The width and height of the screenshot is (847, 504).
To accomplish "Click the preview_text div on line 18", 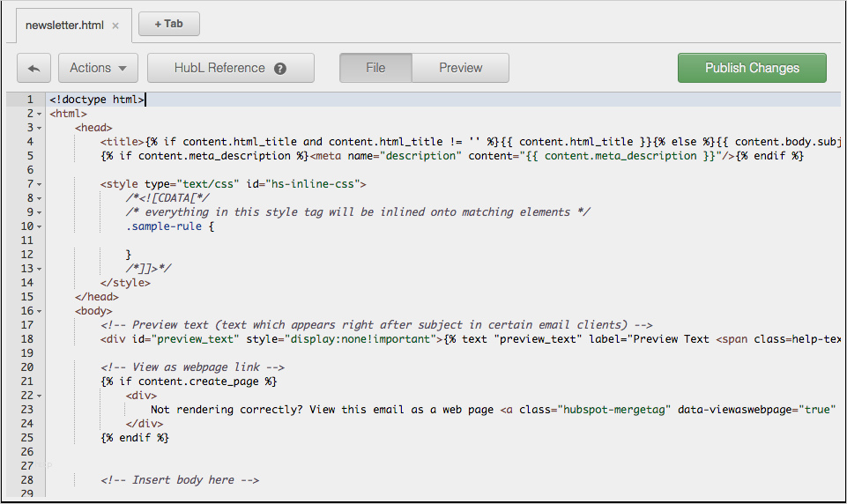I will coord(471,338).
